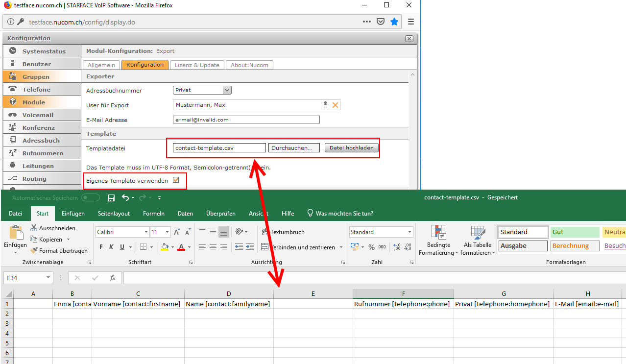Toggle Automatisches Speichern switch
The height and width of the screenshot is (364, 626).
tap(91, 198)
